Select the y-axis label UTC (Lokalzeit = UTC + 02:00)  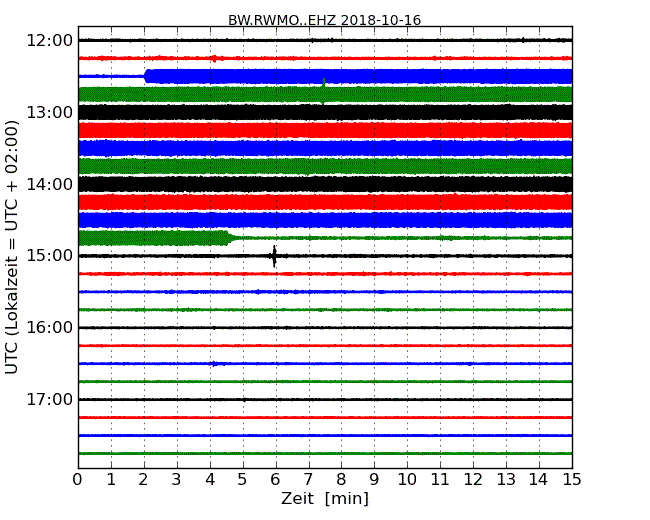[12, 247]
